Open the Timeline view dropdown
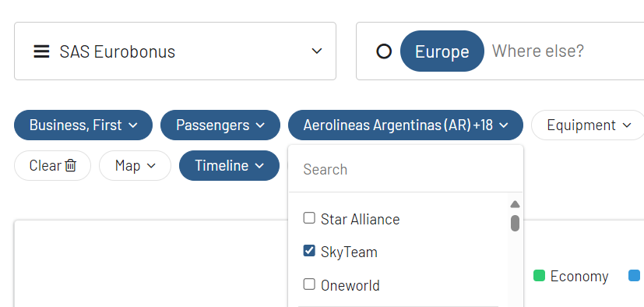This screenshot has width=644, height=307. coord(229,166)
